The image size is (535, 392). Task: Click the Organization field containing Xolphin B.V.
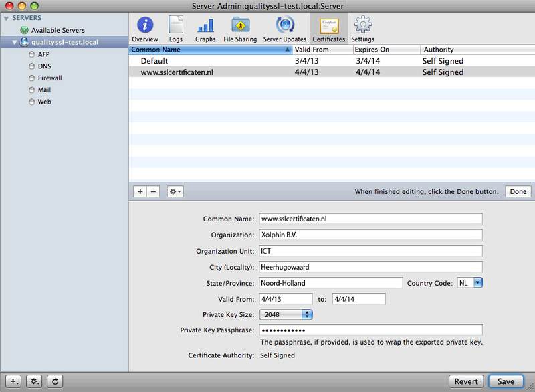click(x=371, y=235)
